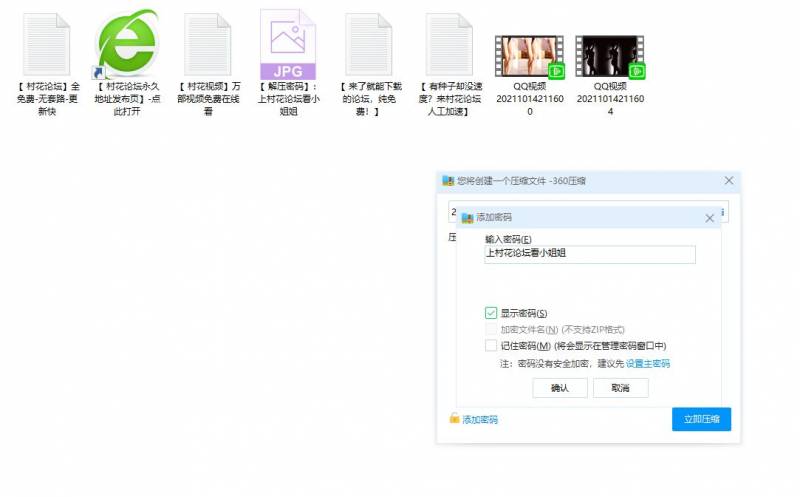Screen dimensions: 800x497
Task: Click the yellow lock icon beside 添加密码
Action: pyautogui.click(x=454, y=419)
